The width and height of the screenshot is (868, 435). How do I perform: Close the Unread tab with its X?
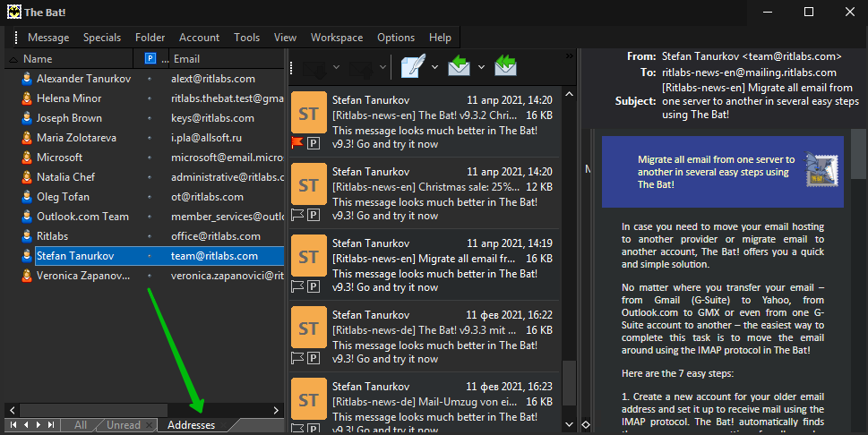click(149, 425)
